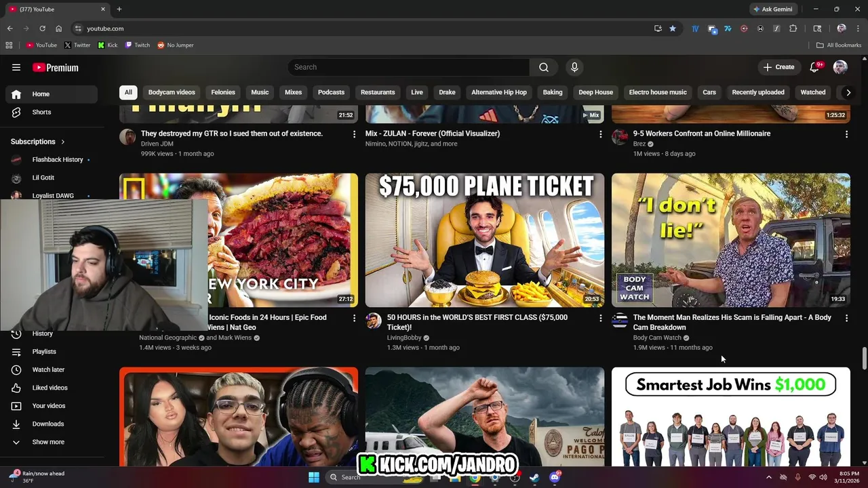Viewport: 868px width, 488px height.
Task: Click the Body Cam Watch channel avatar
Action: (620, 321)
